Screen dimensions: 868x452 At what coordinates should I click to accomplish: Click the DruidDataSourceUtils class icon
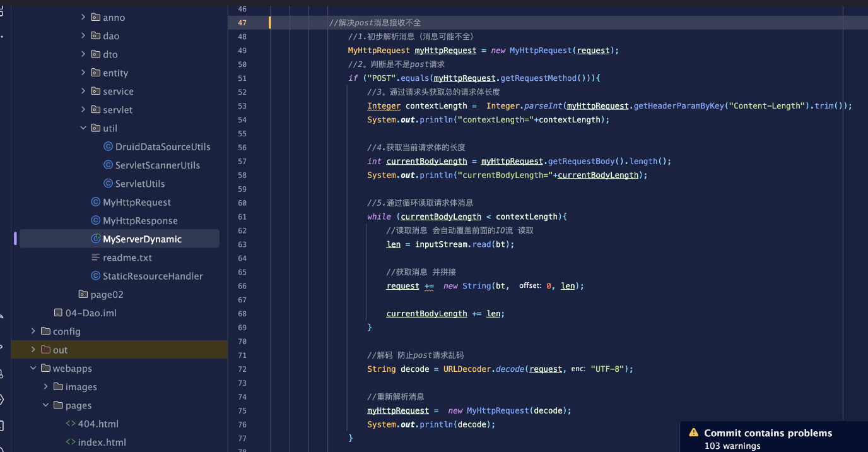[x=108, y=146]
